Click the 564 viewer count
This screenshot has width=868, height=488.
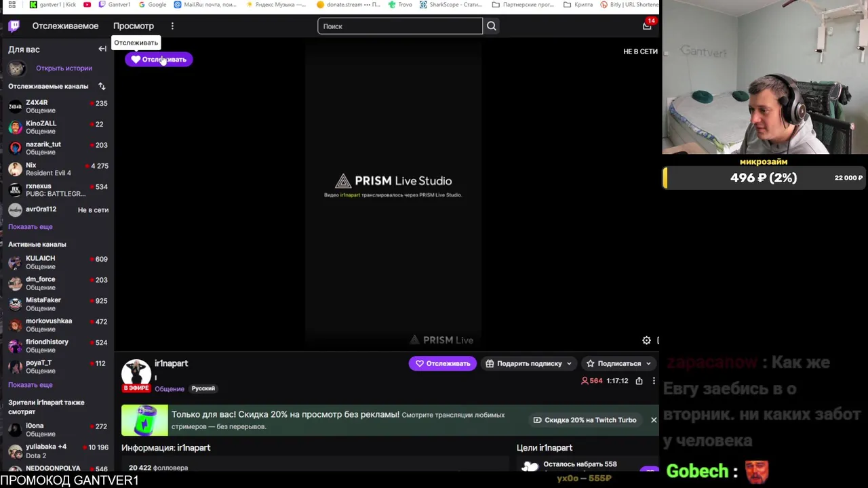click(x=591, y=381)
